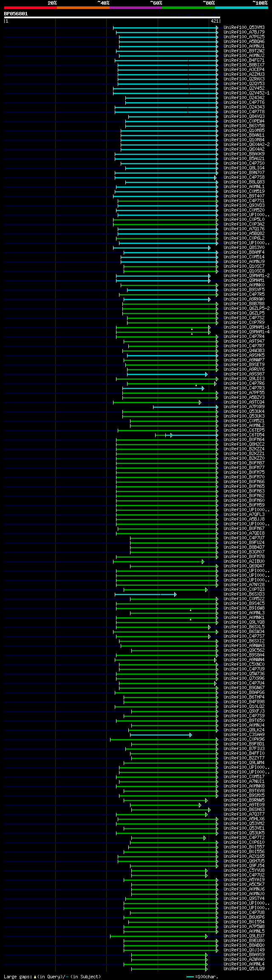Image resolution: width=272 pixels, height=980 pixels.
Task: Select the UniRef100_Q8H2C2 label
Action: coord(244,444)
